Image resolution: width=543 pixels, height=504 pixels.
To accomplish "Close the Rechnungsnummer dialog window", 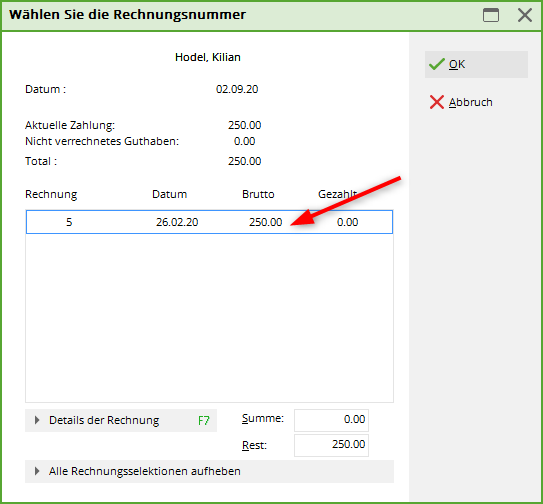I will pos(525,15).
